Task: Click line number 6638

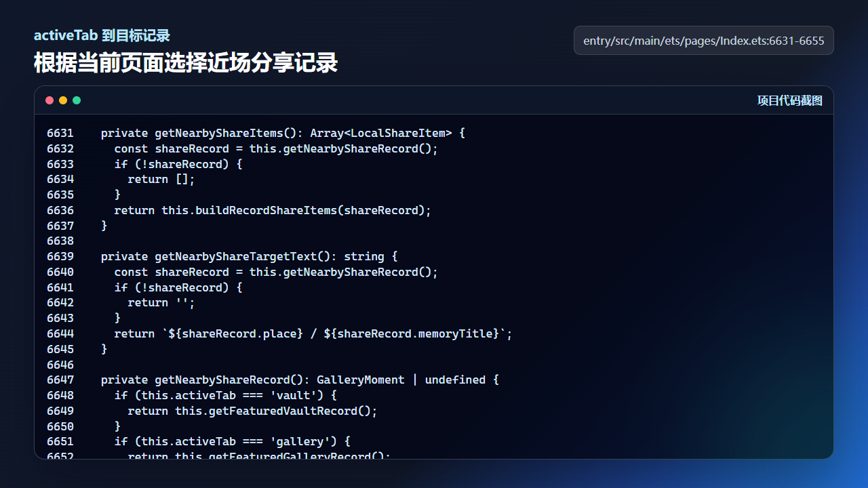Action: tap(60, 241)
